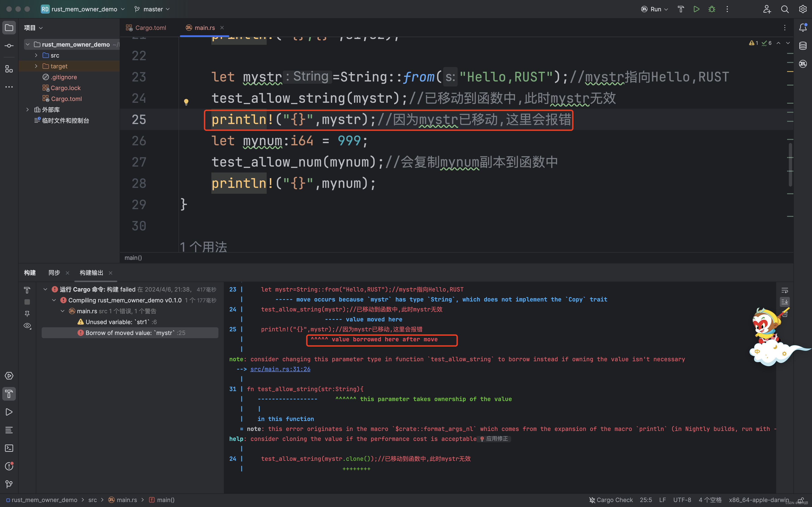The height and width of the screenshot is (507, 812).
Task: Open Code With Me via the add-person icon
Action: point(767,9)
